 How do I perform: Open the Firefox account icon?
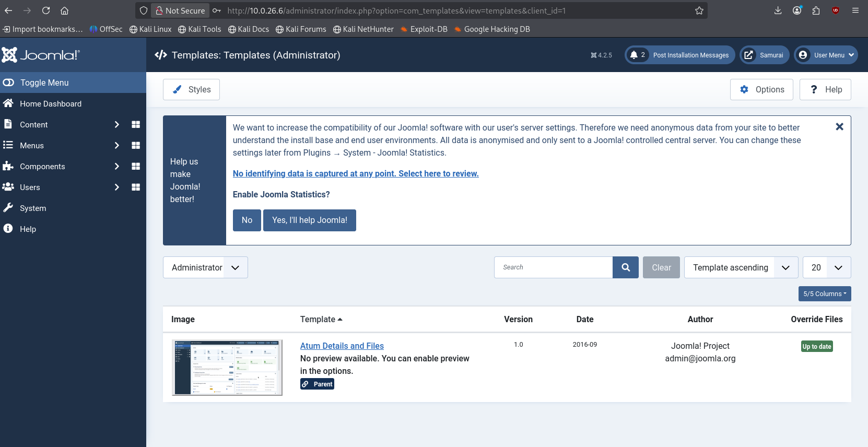tap(797, 10)
